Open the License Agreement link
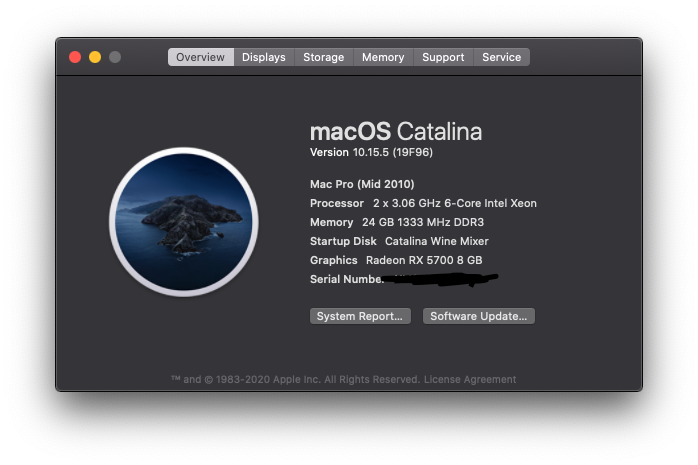This screenshot has width=698, height=465. pos(470,380)
